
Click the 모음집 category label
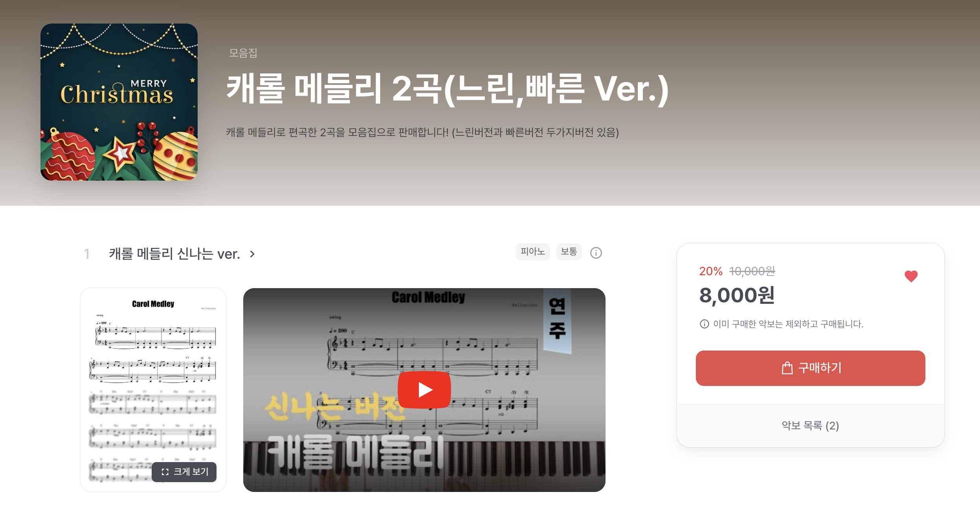[243, 53]
